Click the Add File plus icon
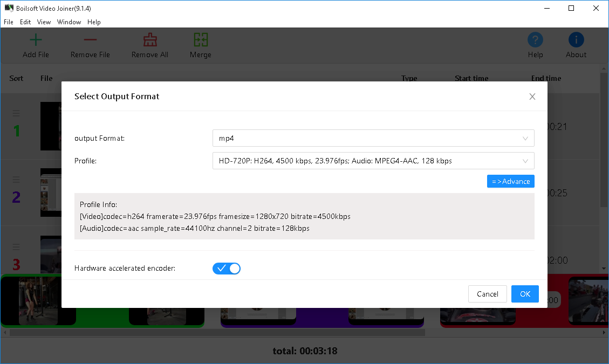Screen dimensions: 609x364 coord(36,39)
